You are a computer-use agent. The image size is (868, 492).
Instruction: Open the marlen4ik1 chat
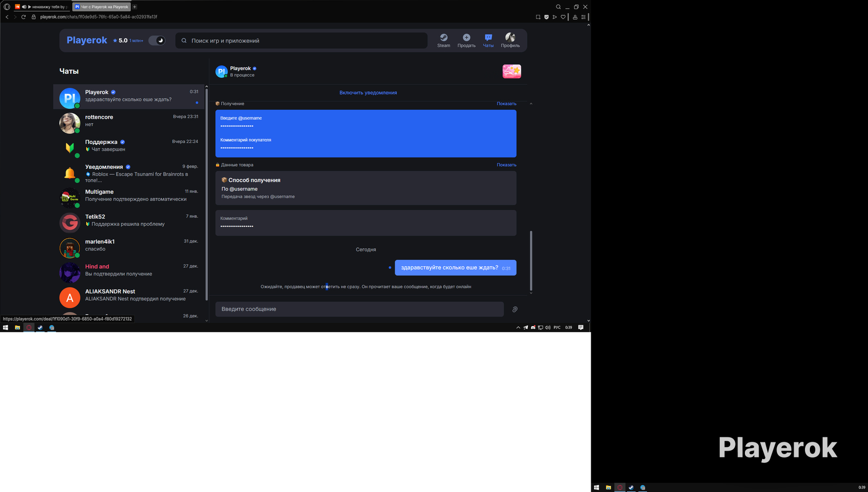129,246
